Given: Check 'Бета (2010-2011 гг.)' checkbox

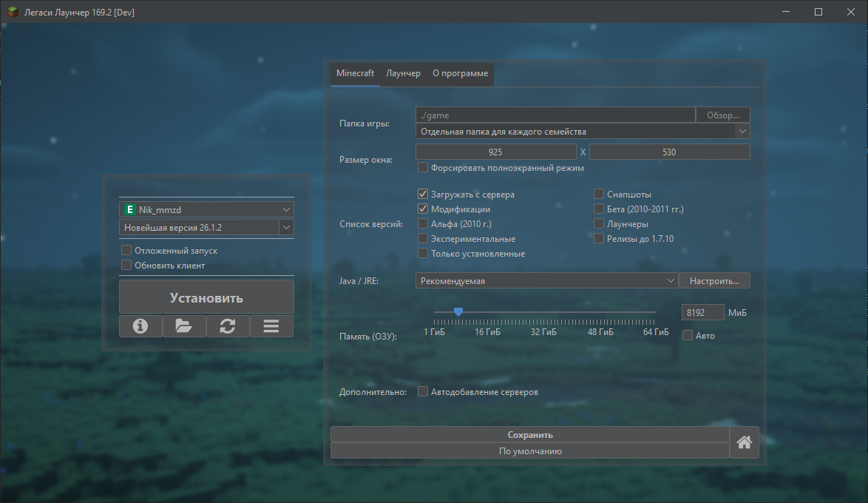Looking at the screenshot, I should pos(598,209).
